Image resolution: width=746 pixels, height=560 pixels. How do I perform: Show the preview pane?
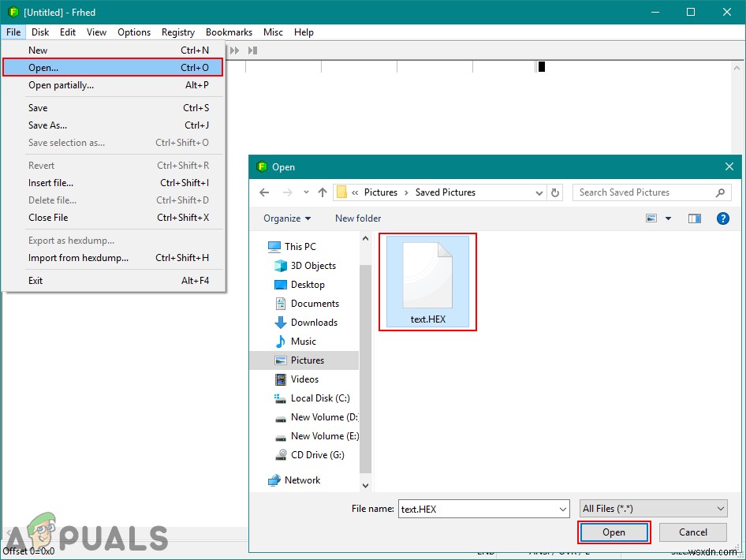694,218
